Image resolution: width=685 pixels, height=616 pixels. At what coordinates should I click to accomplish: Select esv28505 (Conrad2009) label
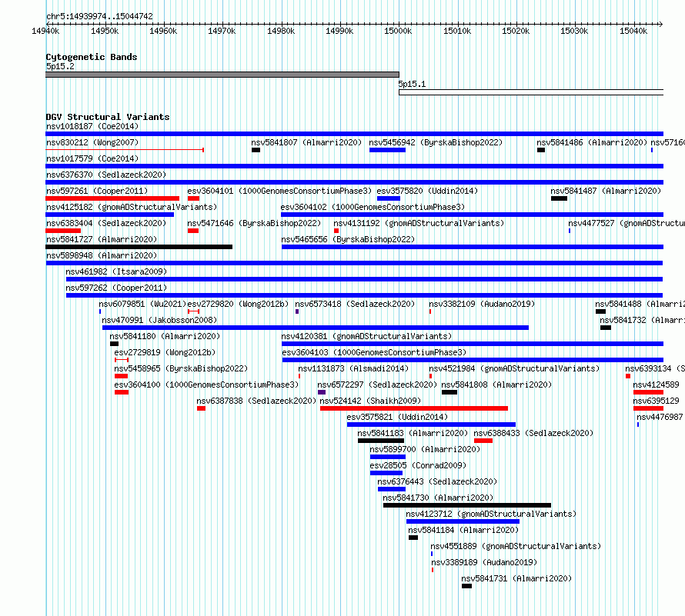coord(418,466)
